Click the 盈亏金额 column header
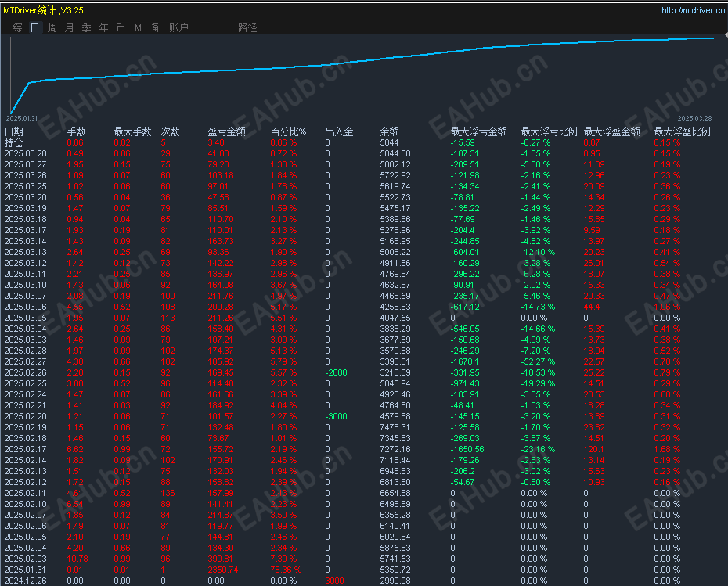Screen dimensions: 728x586 226,131
